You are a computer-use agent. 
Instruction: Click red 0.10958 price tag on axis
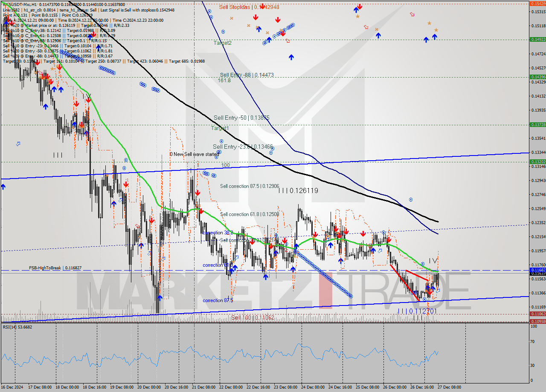537,321
